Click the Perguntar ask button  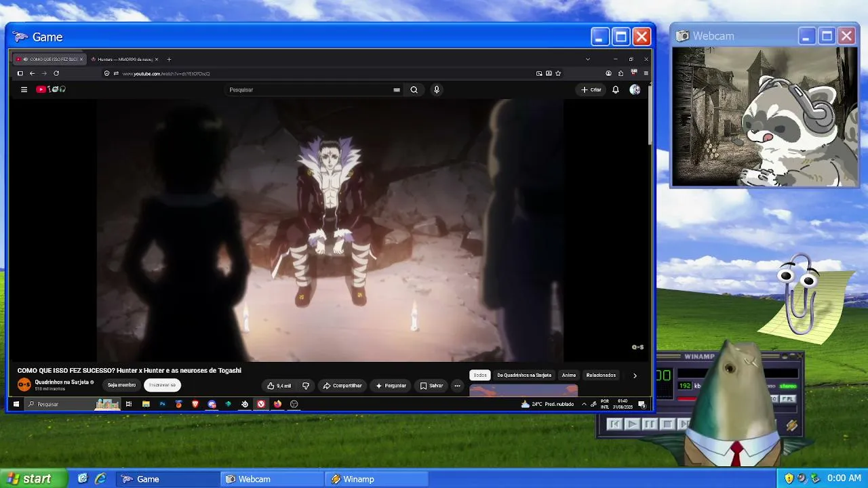tap(391, 386)
